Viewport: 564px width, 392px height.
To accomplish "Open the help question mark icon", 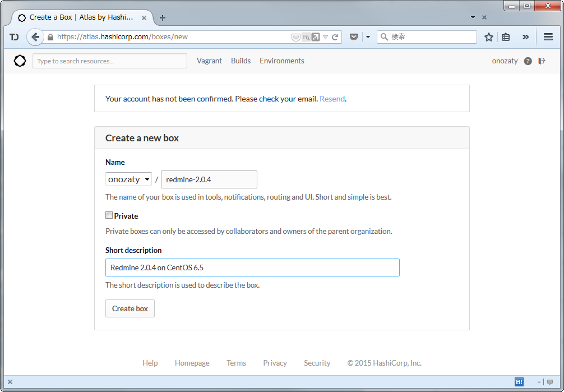I will pos(528,61).
